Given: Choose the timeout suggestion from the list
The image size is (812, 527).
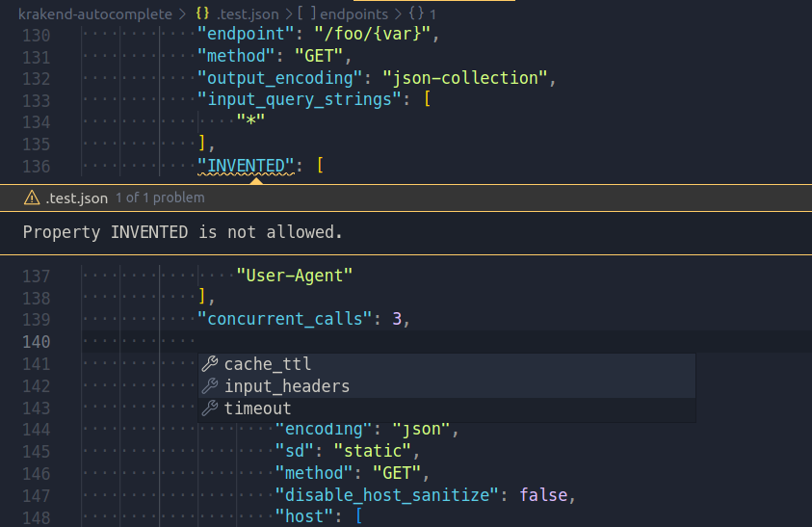Looking at the screenshot, I should (447, 408).
